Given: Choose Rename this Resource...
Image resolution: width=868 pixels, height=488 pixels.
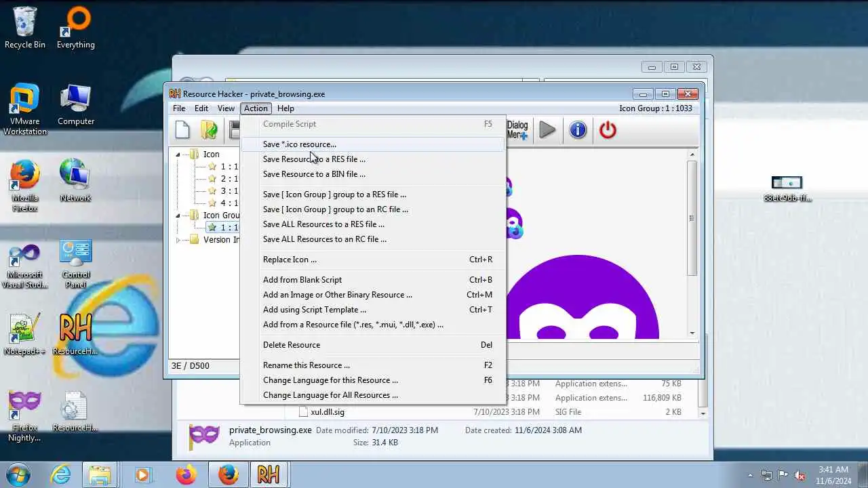Looking at the screenshot, I should [x=373, y=365].
